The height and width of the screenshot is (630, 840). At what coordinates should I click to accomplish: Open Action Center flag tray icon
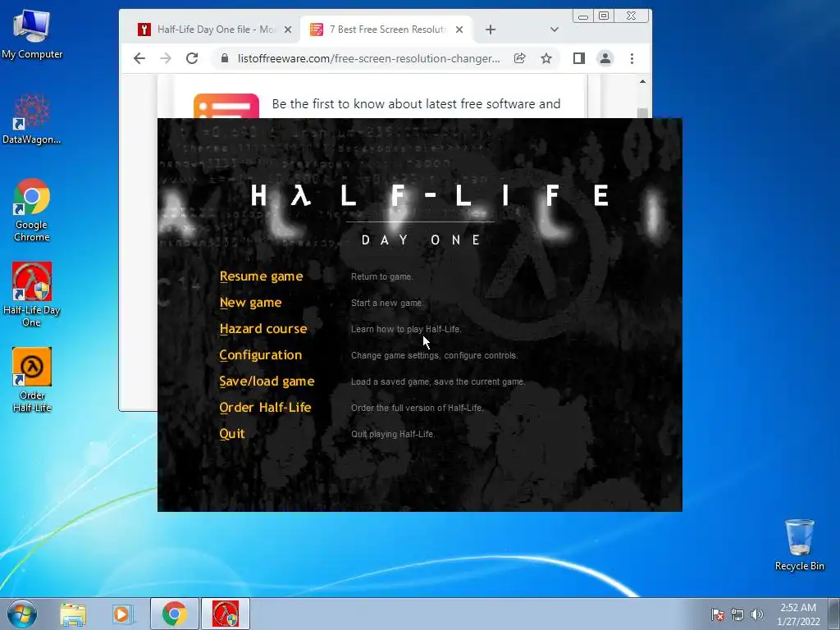click(718, 614)
